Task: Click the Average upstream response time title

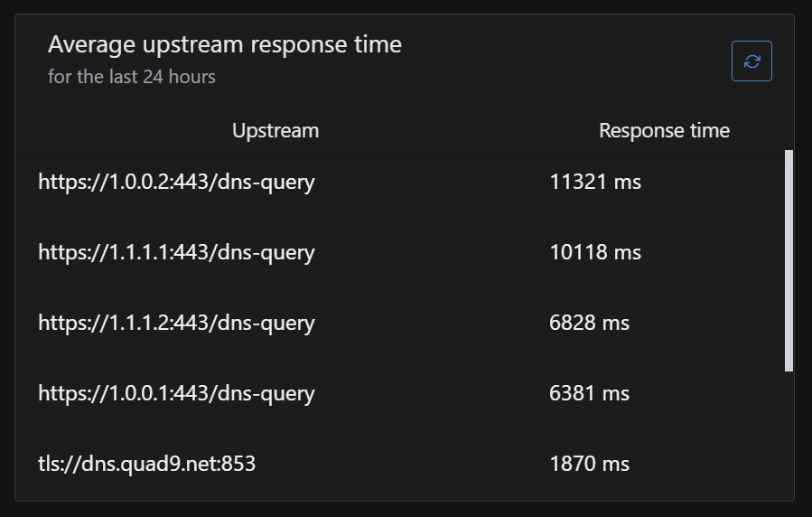Action: coord(225,44)
